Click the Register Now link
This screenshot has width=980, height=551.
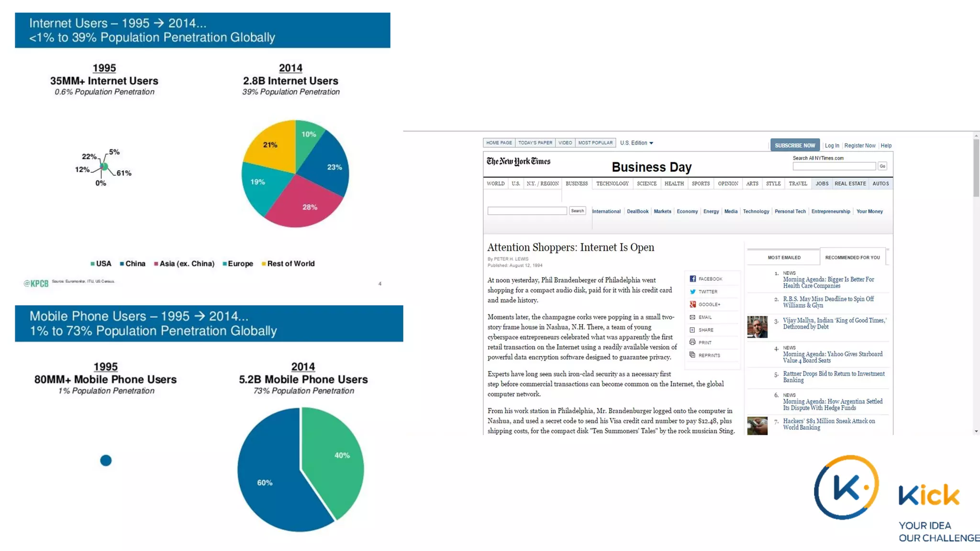[859, 146]
